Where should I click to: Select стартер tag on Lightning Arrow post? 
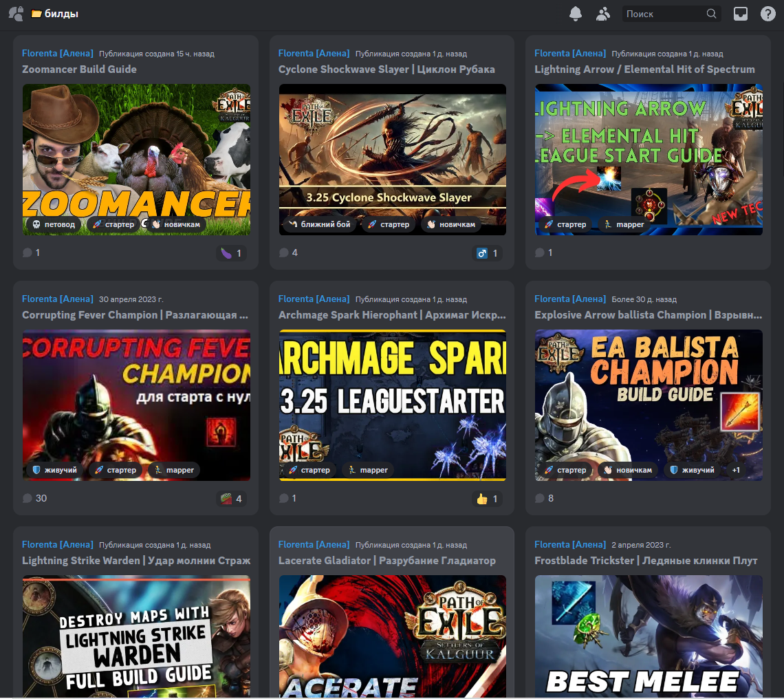[565, 224]
